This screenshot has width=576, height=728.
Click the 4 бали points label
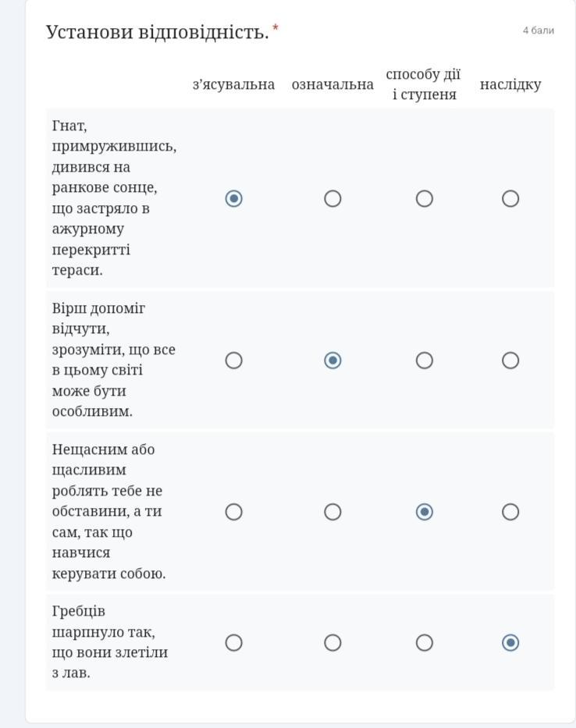coord(538,30)
